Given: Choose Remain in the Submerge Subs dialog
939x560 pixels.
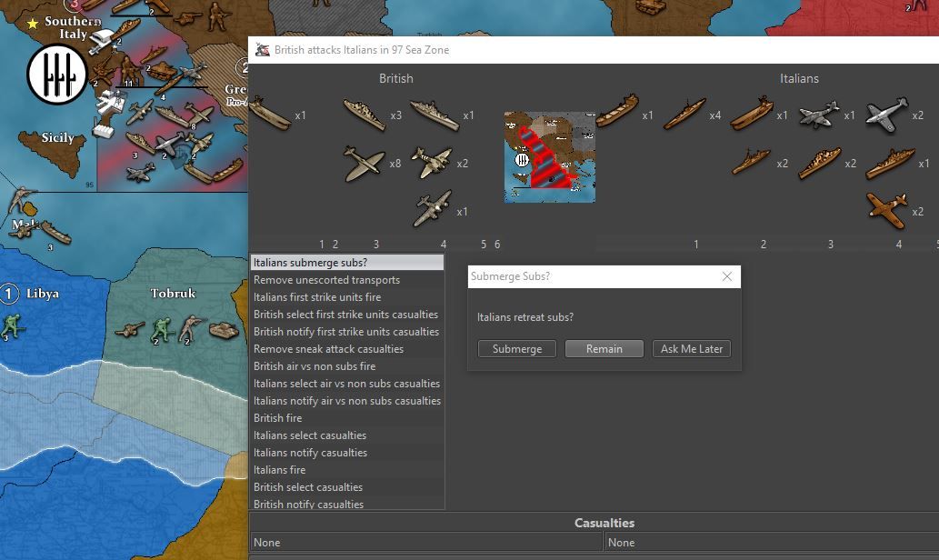Looking at the screenshot, I should pos(604,349).
